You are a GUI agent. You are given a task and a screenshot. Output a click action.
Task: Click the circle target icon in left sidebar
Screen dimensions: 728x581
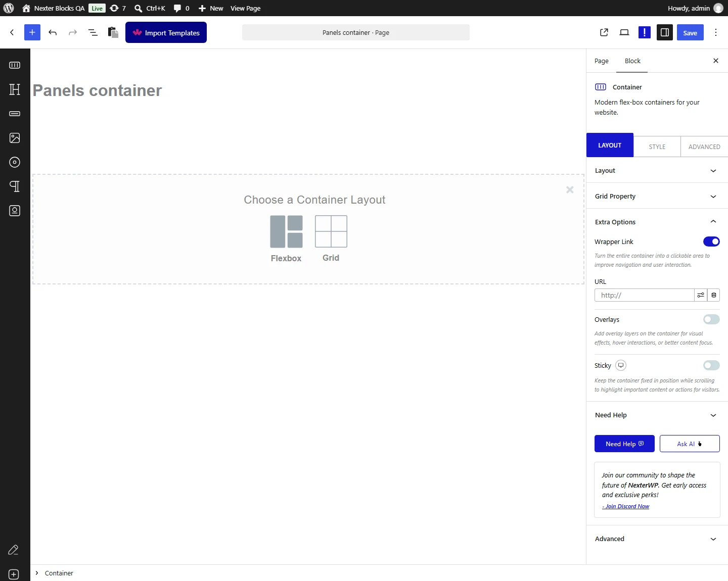point(15,162)
